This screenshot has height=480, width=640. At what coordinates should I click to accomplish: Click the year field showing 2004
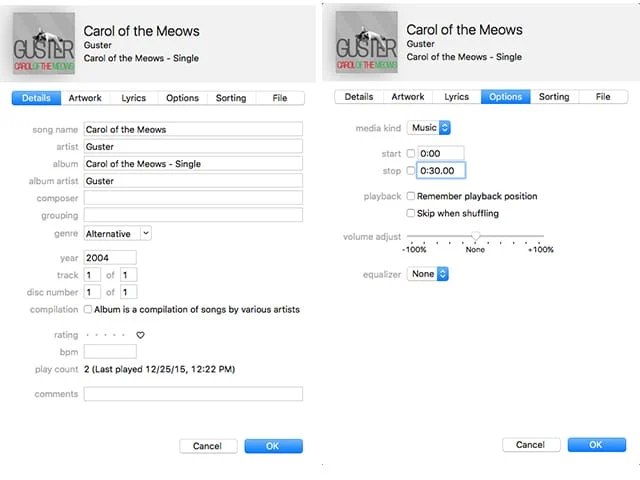[x=110, y=258]
